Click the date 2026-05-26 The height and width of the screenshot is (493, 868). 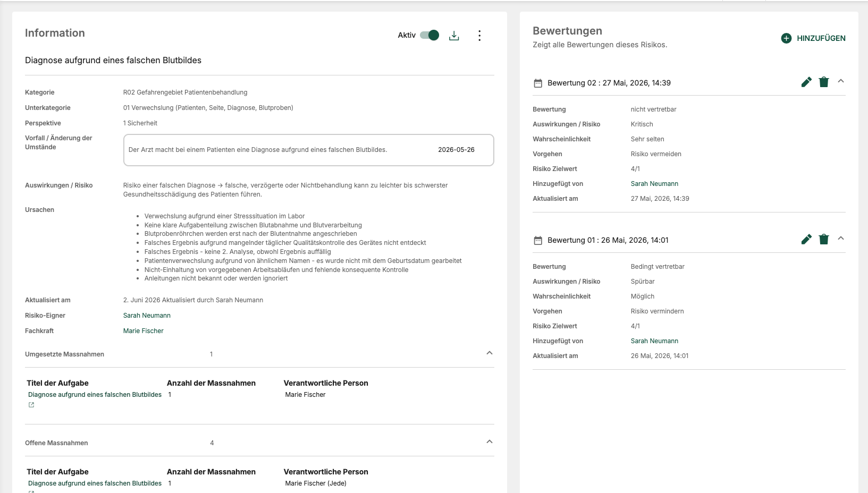[x=456, y=150]
